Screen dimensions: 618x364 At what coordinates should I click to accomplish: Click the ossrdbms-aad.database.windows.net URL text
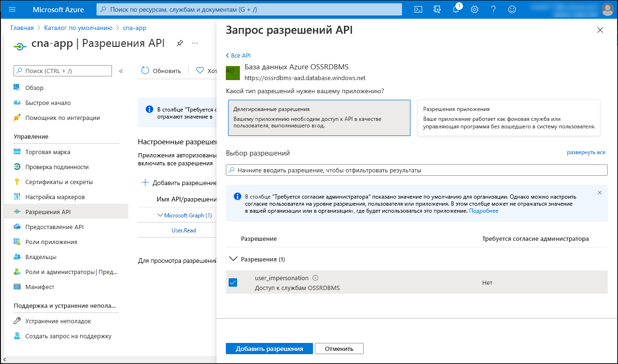pos(305,78)
